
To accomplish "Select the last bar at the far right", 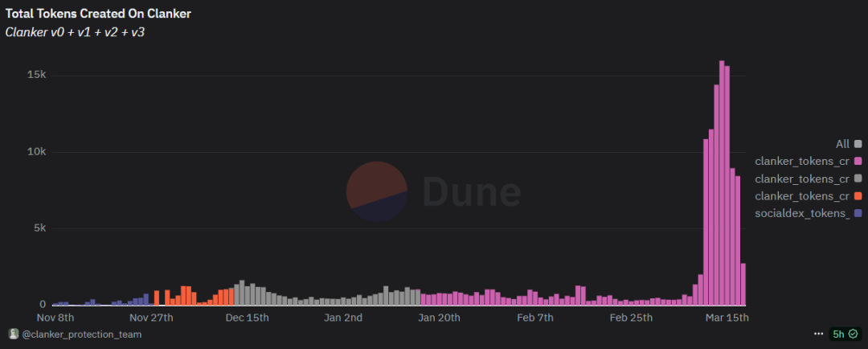I will [x=743, y=285].
